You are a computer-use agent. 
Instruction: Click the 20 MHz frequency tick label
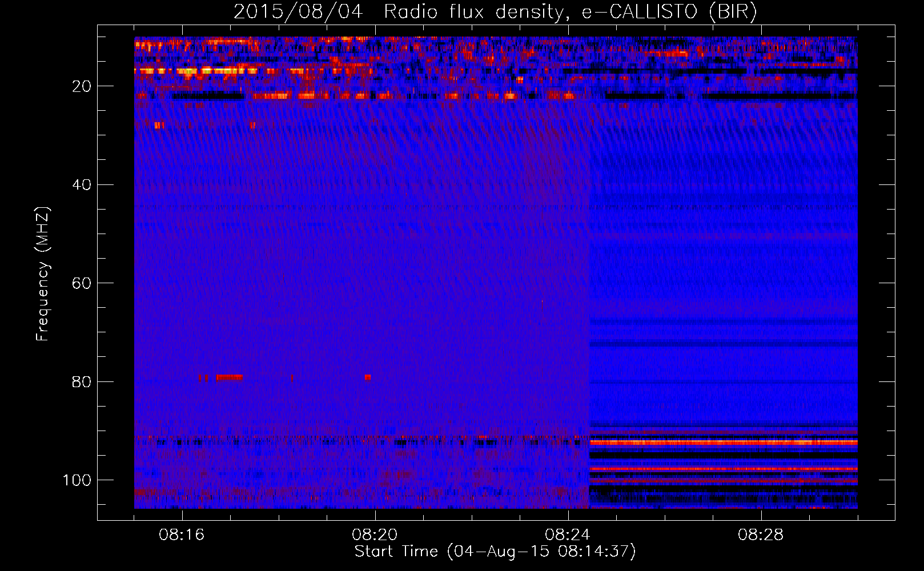pos(82,86)
